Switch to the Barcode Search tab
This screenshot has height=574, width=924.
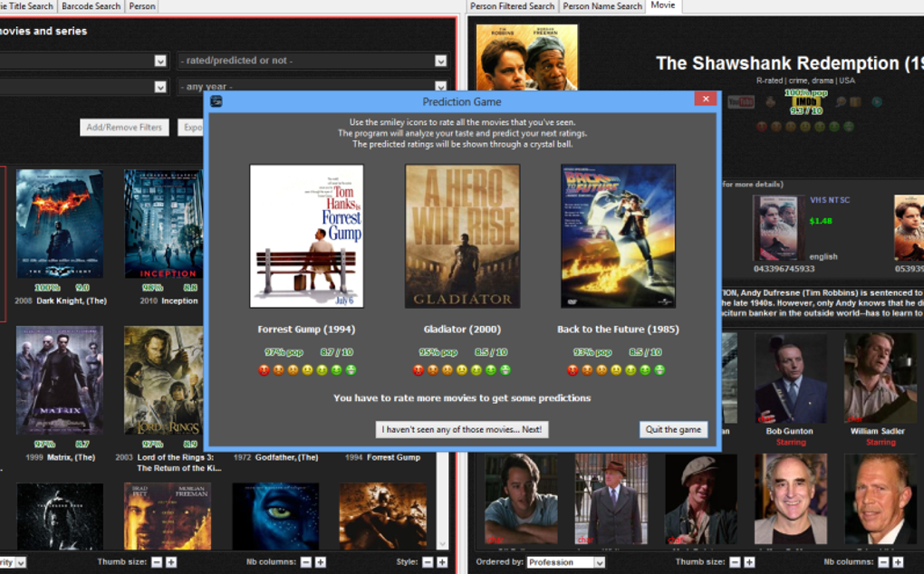(x=91, y=6)
